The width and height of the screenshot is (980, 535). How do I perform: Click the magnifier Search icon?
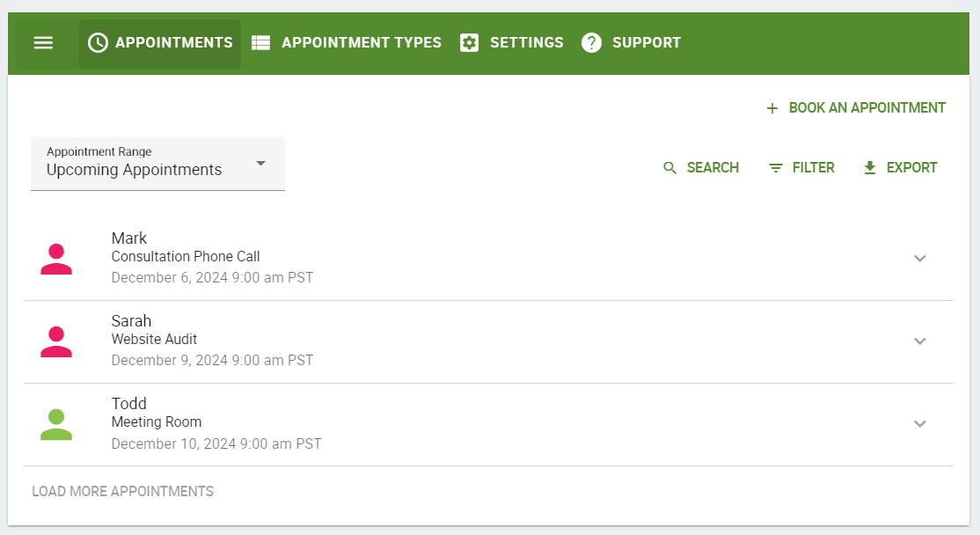[x=670, y=168]
